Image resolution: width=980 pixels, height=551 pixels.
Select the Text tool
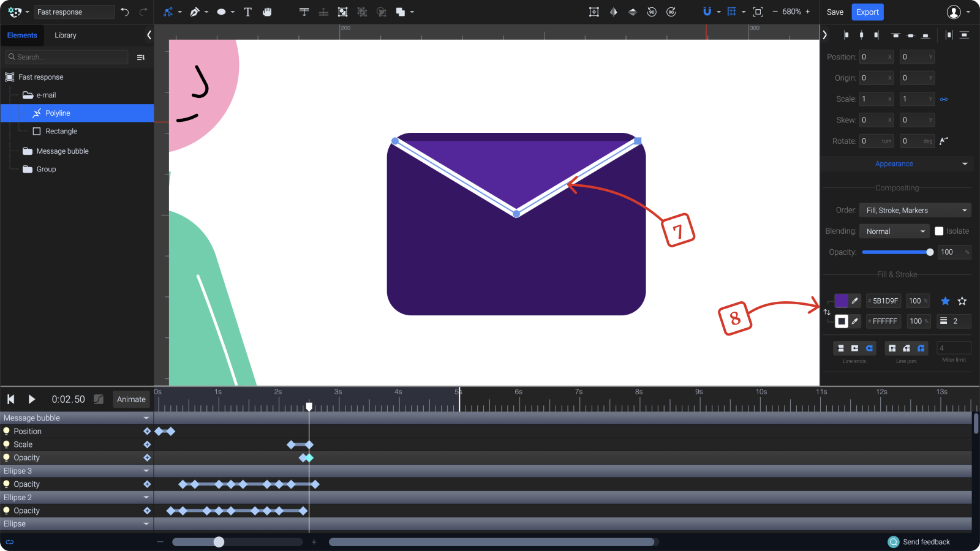247,12
